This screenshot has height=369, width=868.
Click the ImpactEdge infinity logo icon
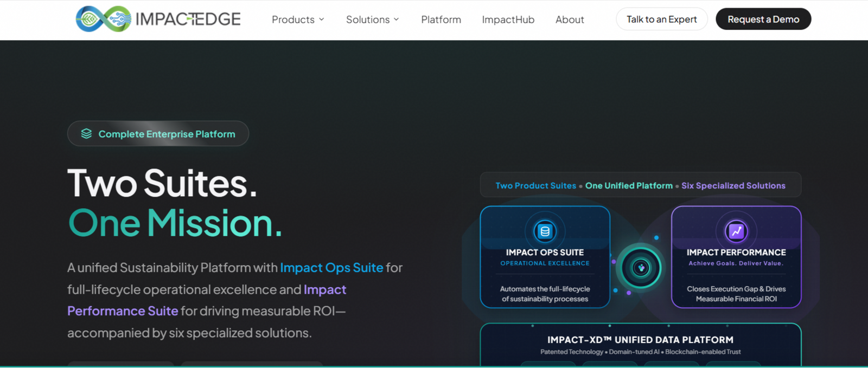[103, 19]
